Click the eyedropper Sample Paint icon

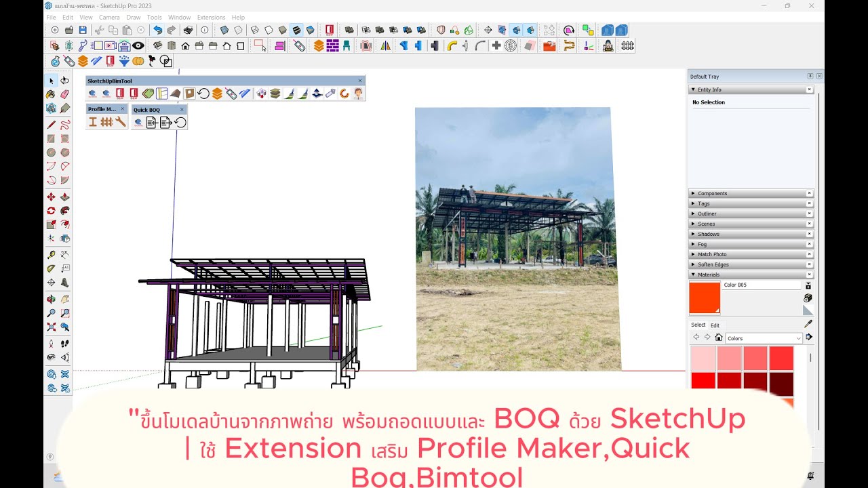tap(808, 324)
